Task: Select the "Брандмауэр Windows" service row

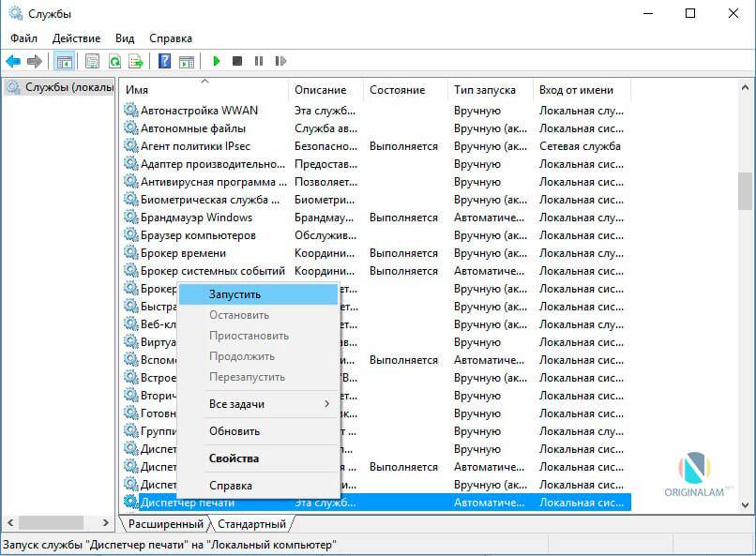Action: (196, 218)
